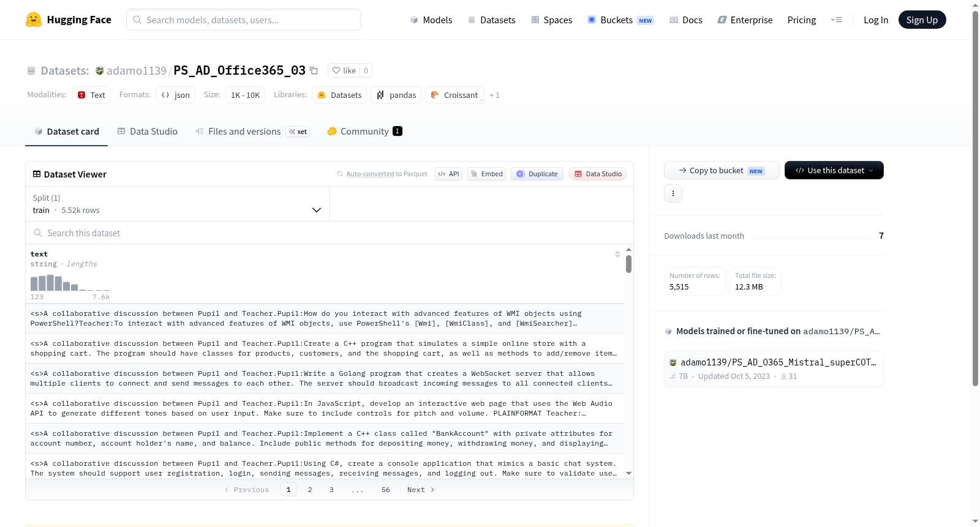Open the row about BankAccount C++ class
Image resolution: width=980 pixels, height=527 pixels.
click(x=325, y=438)
